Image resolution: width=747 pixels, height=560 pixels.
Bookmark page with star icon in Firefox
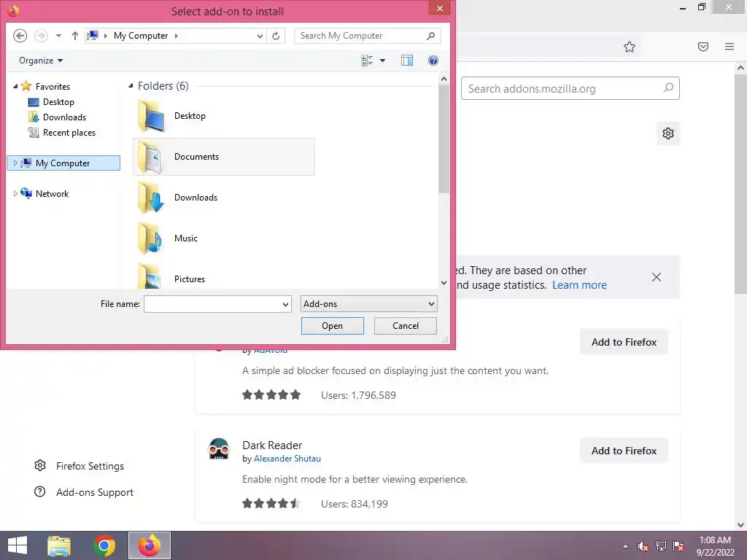pos(630,47)
